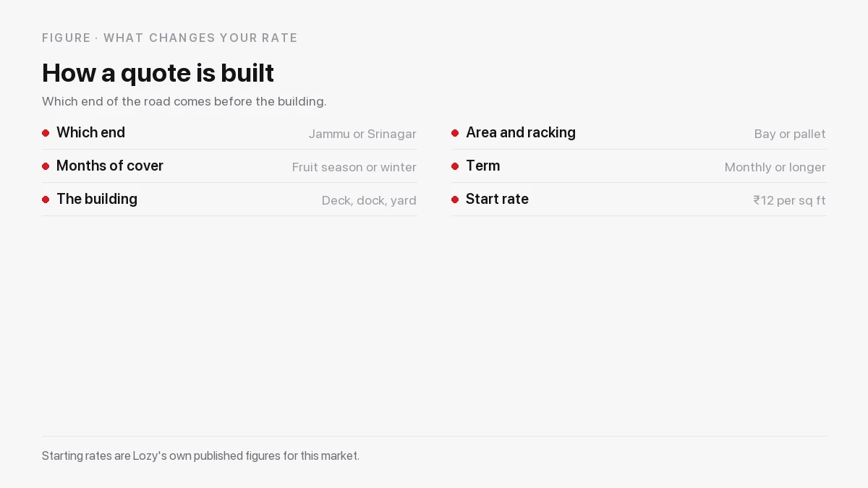Click the ₹12 per sq ft value
This screenshot has height=488, width=868.
[789, 200]
